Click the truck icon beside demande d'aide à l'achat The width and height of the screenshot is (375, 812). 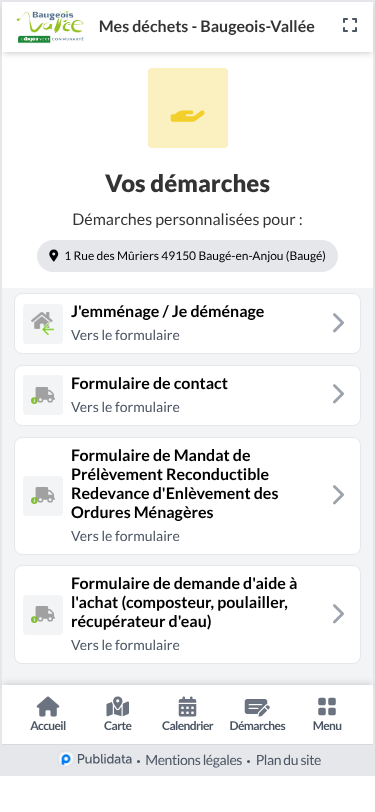pyautogui.click(x=43, y=615)
